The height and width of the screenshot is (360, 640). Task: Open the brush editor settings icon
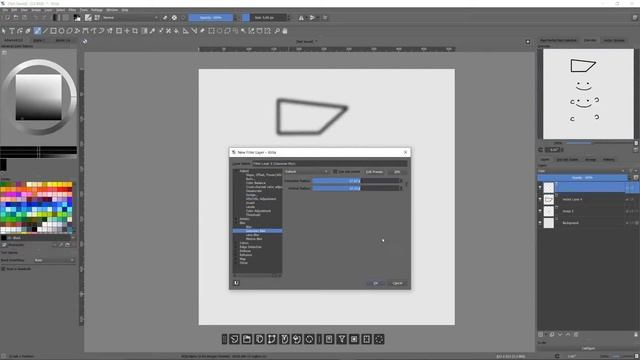click(88, 18)
